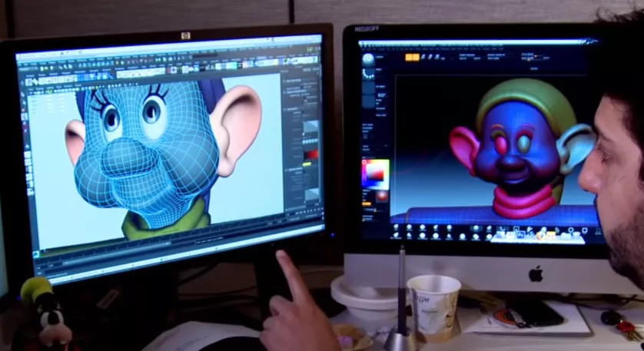Toggle the small orange switch under color picker
This screenshot has height=351, width=644.
[x=367, y=204]
